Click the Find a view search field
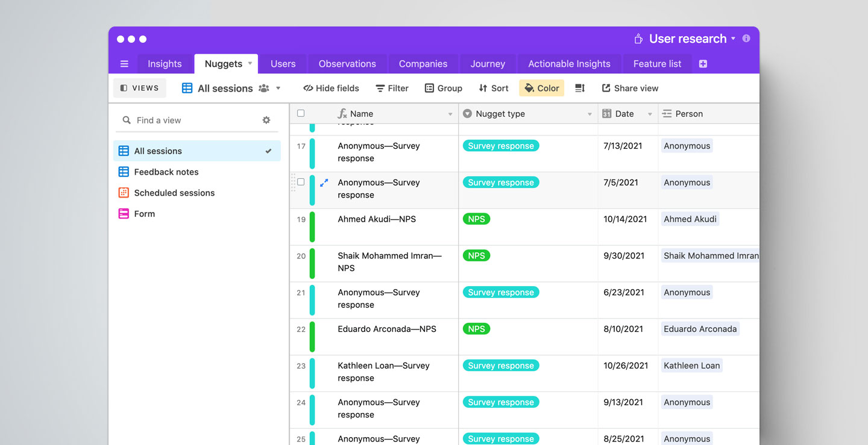Screen dimensions: 868x445 (x=193, y=120)
